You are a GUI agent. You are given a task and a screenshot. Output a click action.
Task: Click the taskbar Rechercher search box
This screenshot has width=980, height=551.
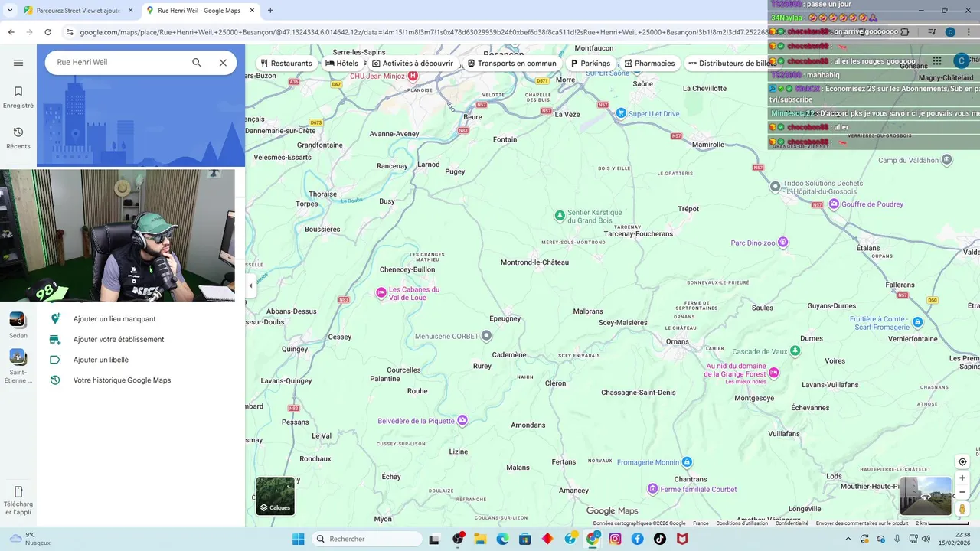coord(367,539)
